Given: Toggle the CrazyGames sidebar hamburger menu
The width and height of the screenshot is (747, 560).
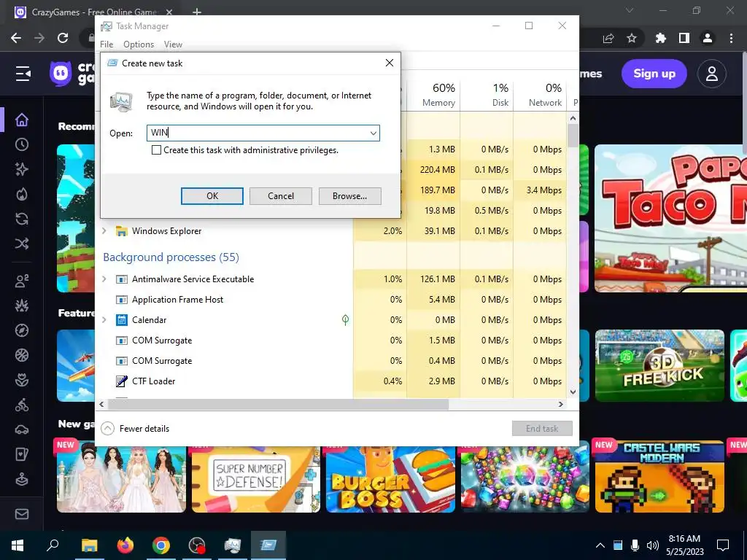Looking at the screenshot, I should [23, 74].
